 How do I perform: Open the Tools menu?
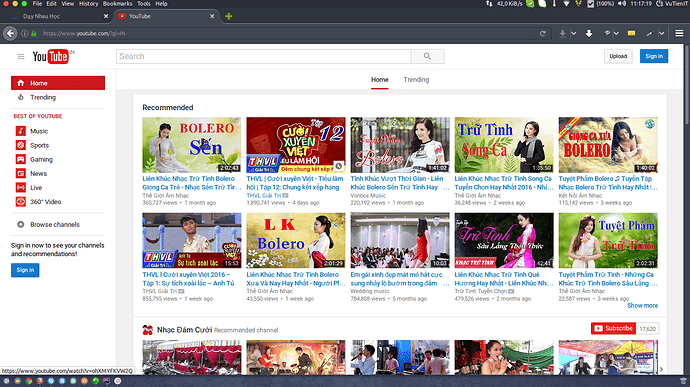144,4
